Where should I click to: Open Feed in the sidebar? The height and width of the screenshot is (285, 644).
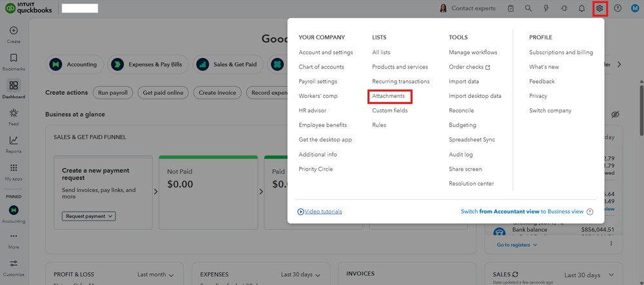pyautogui.click(x=14, y=117)
